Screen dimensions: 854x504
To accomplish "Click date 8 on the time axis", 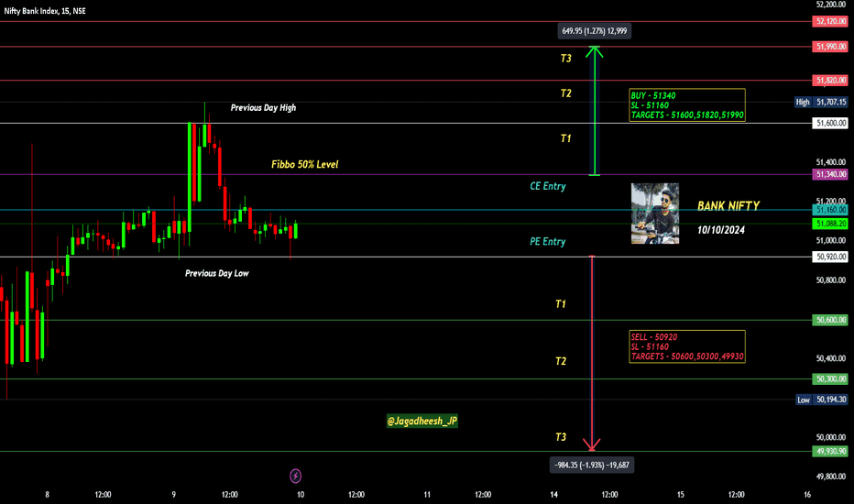I will tap(47, 495).
